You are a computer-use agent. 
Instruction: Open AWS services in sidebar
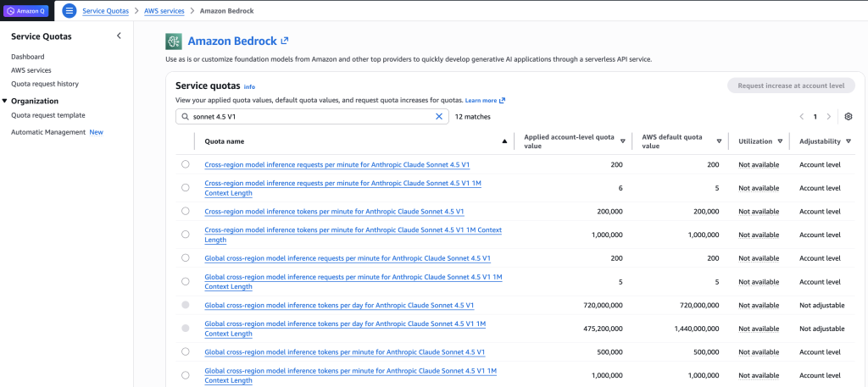31,70
